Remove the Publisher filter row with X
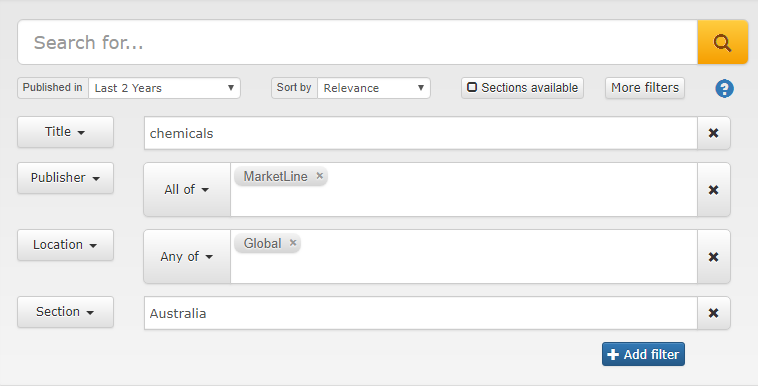 714,189
